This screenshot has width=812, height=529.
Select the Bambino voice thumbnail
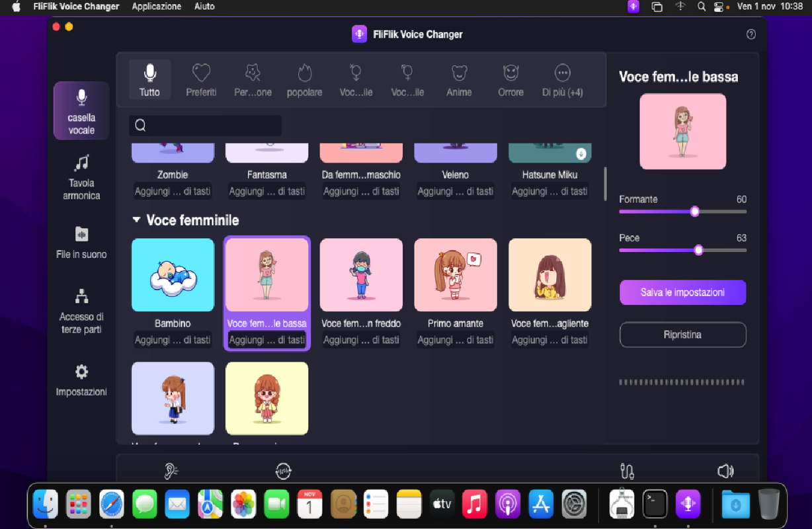[173, 275]
